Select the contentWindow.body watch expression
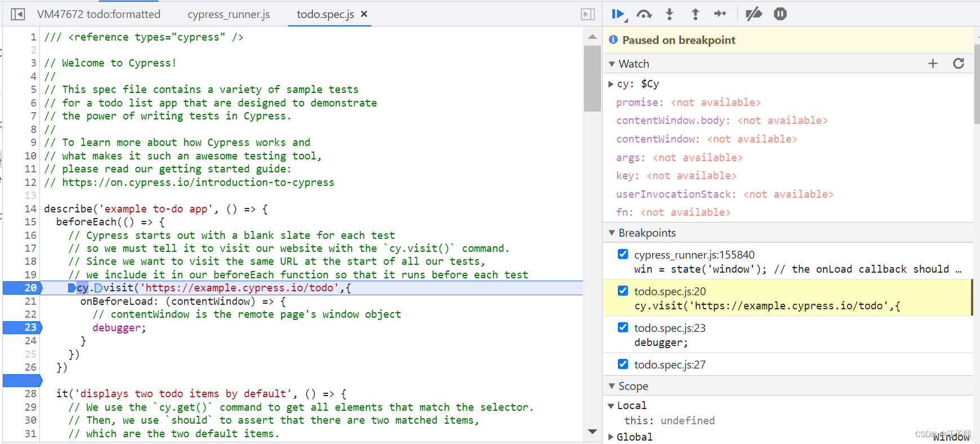 click(x=721, y=121)
